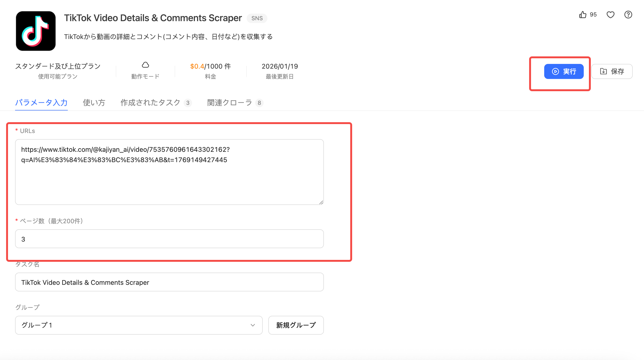644x360 pixels.
Task: Click the heart favorite icon
Action: coord(610,15)
